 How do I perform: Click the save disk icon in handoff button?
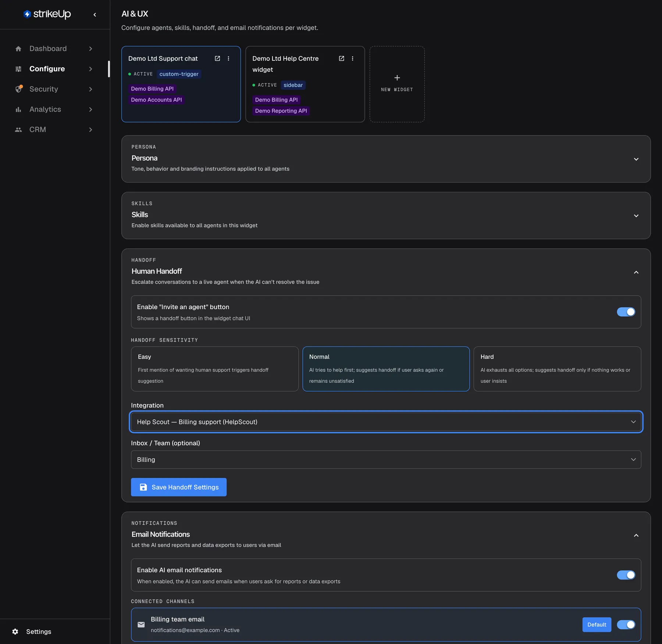click(x=143, y=487)
